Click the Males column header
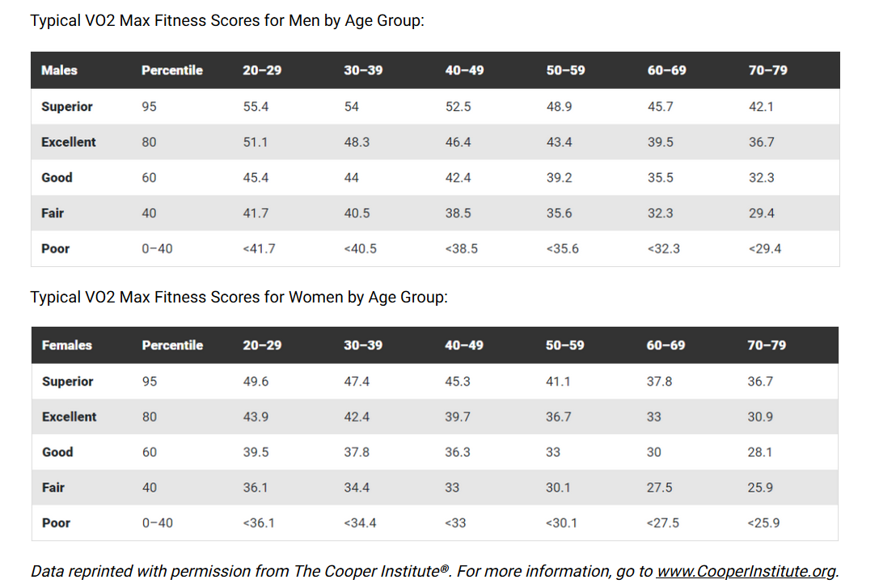The height and width of the screenshot is (588, 879). tap(59, 70)
